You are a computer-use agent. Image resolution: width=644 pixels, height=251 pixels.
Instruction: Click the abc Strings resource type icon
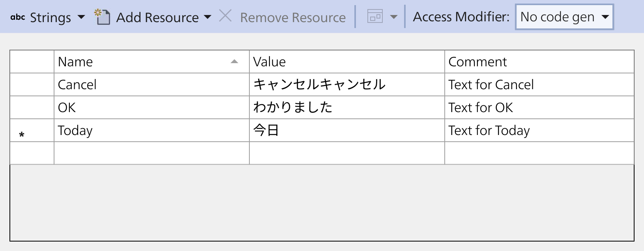pos(18,17)
